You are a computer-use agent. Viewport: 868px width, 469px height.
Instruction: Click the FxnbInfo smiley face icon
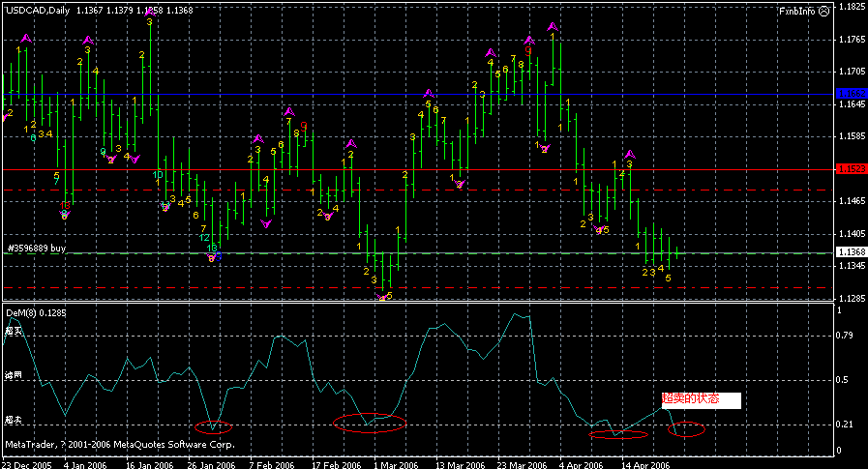[x=823, y=11]
